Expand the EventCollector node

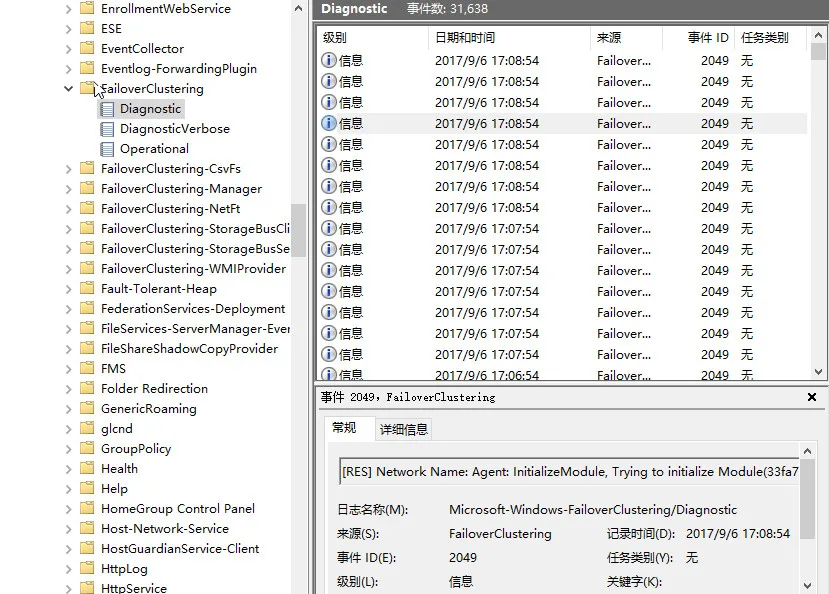(x=68, y=49)
